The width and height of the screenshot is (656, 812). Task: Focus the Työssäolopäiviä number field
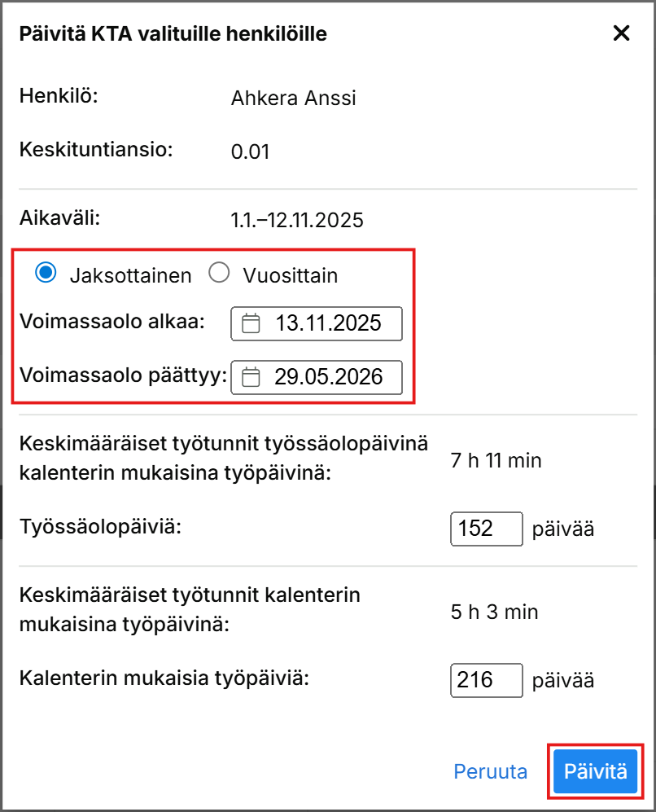(x=486, y=529)
